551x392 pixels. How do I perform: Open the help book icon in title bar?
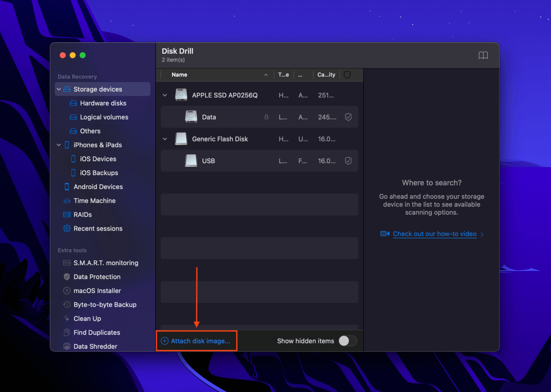483,55
